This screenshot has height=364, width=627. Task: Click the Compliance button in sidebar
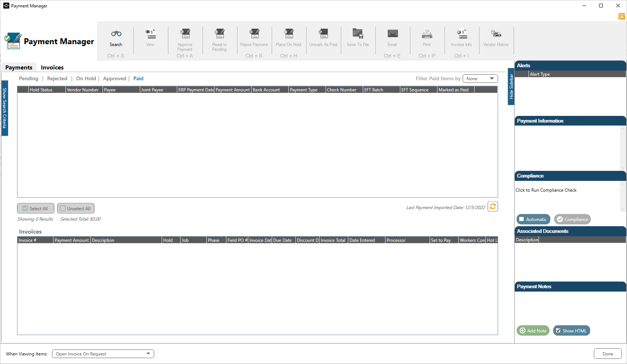(x=572, y=219)
